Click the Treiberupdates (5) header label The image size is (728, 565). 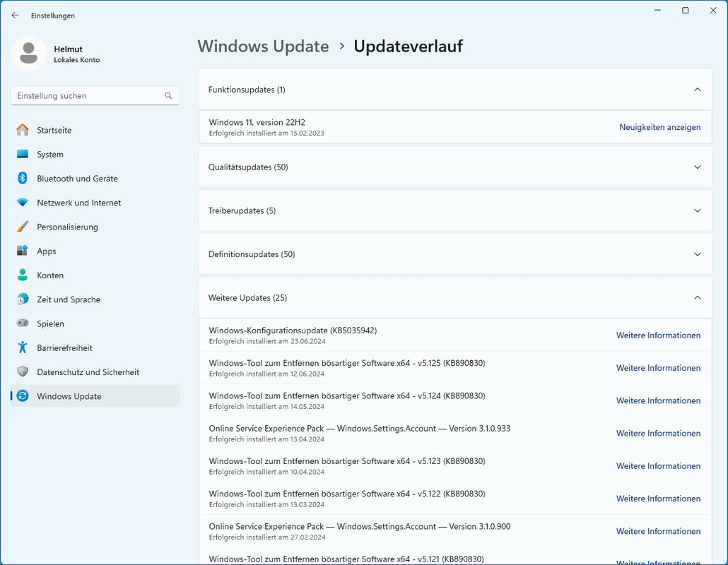pyautogui.click(x=242, y=210)
